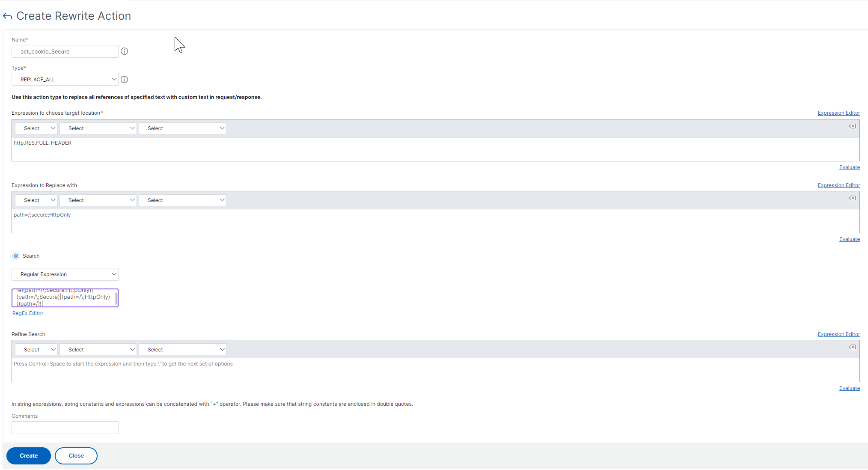Screen dimensions: 868x470
Task: Open the RegEx Editor
Action: pyautogui.click(x=27, y=313)
